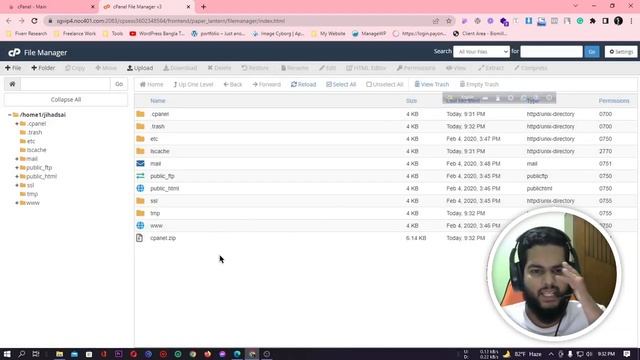Click the Rename toolbar button
The height and width of the screenshot is (360, 640).
[x=294, y=68]
